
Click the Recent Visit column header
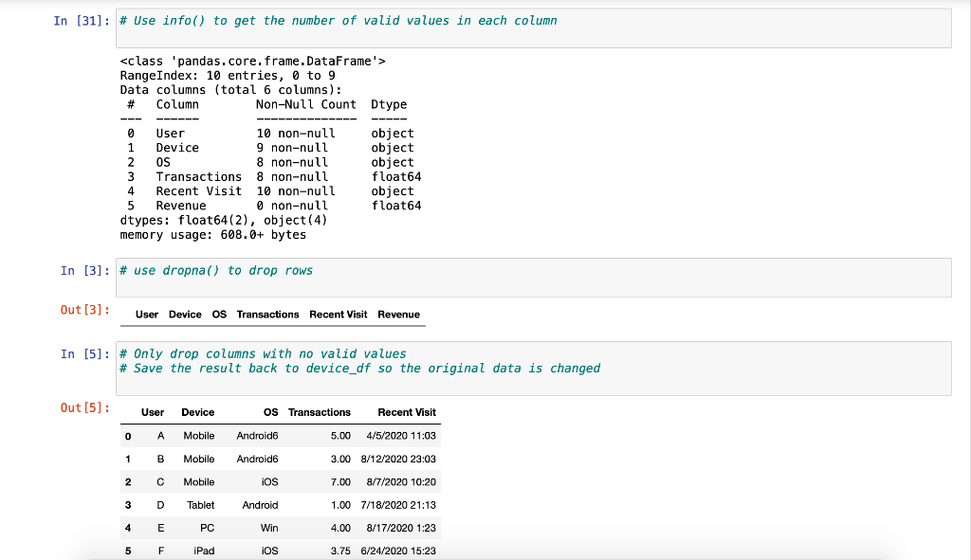click(408, 412)
